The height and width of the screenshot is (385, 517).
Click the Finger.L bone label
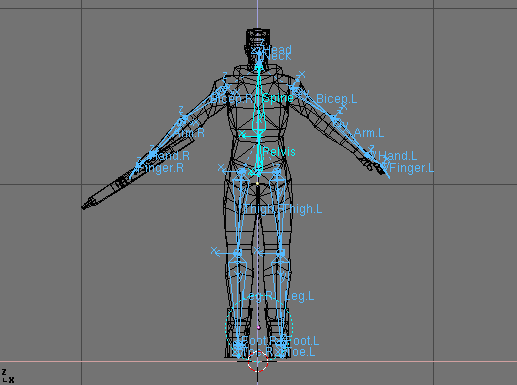(x=411, y=168)
